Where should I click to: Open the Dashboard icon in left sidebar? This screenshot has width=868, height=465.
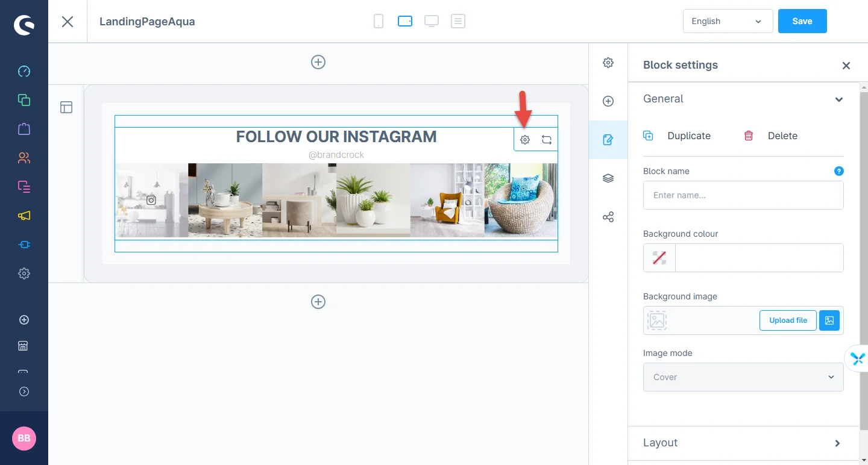tap(24, 71)
